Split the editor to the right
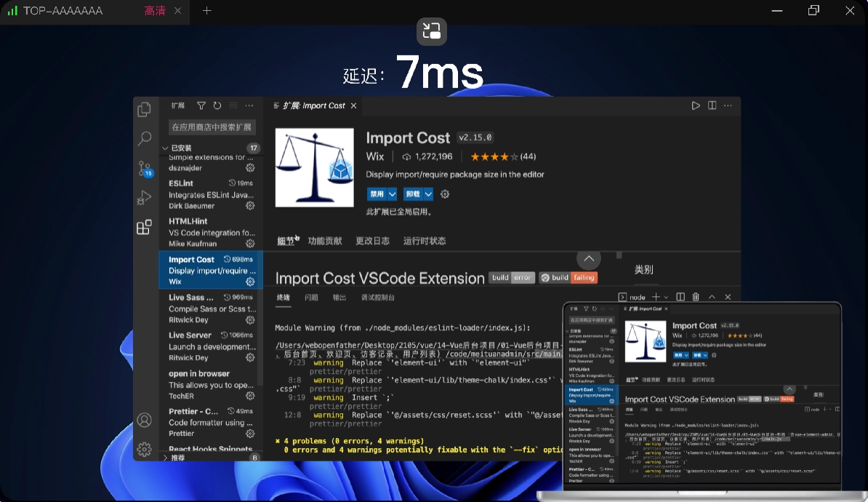Image resolution: width=868 pixels, height=502 pixels. click(x=712, y=105)
